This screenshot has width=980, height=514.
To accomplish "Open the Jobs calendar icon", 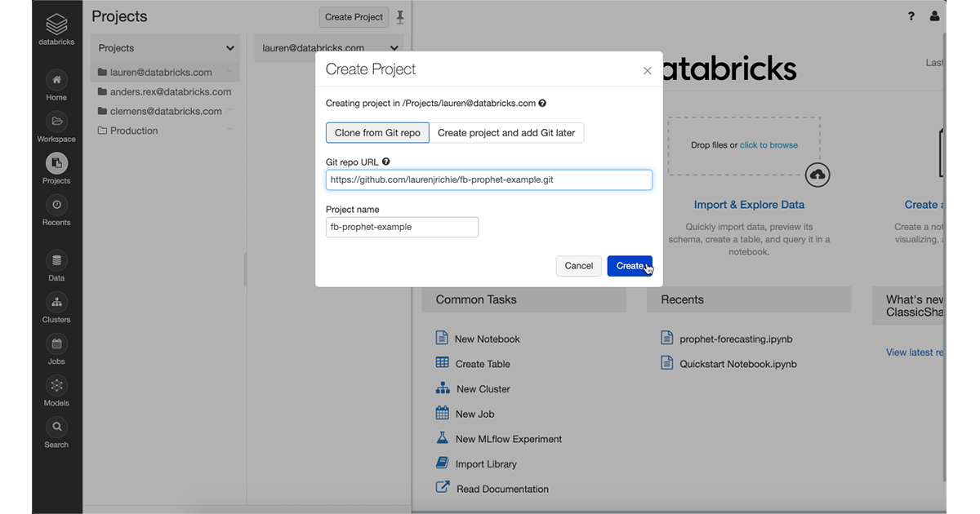I will coord(56,344).
